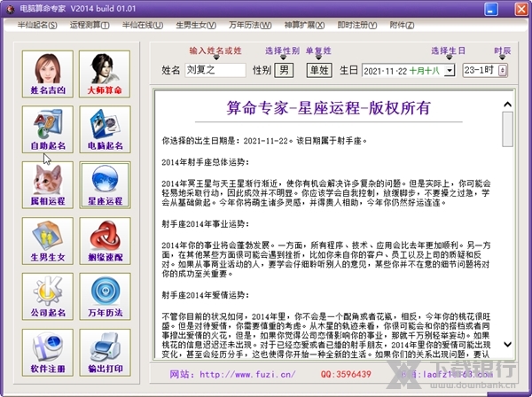Open the 公司起名 company naming tool
The width and height of the screenshot is (532, 397).
(x=48, y=297)
